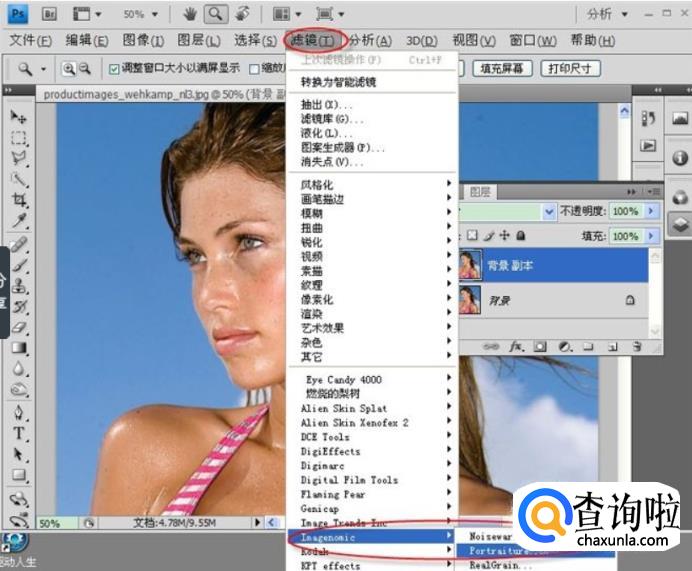The image size is (692, 571).
Task: Open the 文件(F) menu
Action: (30, 41)
